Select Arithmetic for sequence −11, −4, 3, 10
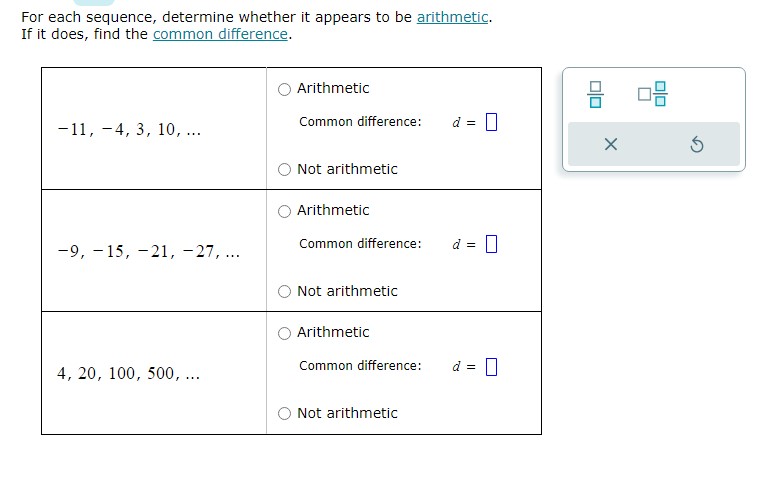This screenshot has height=499, width=783. [284, 89]
